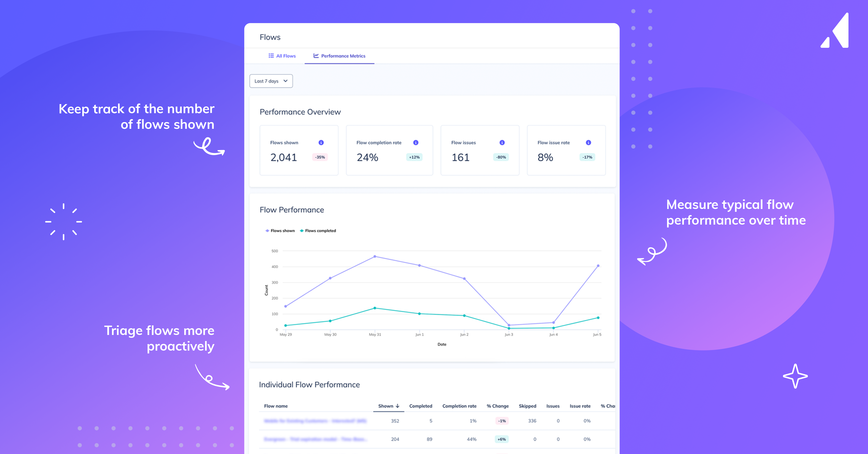
Task: Click Jun 3 Flows shown data point
Action: click(x=509, y=325)
